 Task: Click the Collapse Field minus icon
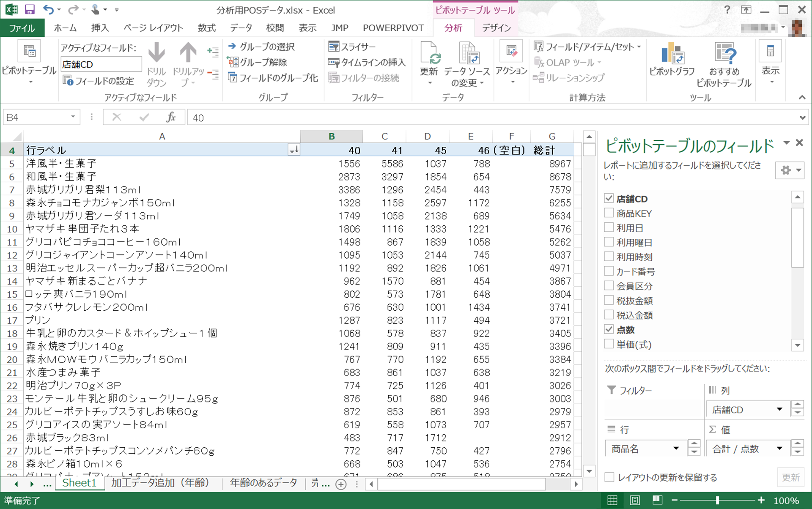tap(213, 74)
